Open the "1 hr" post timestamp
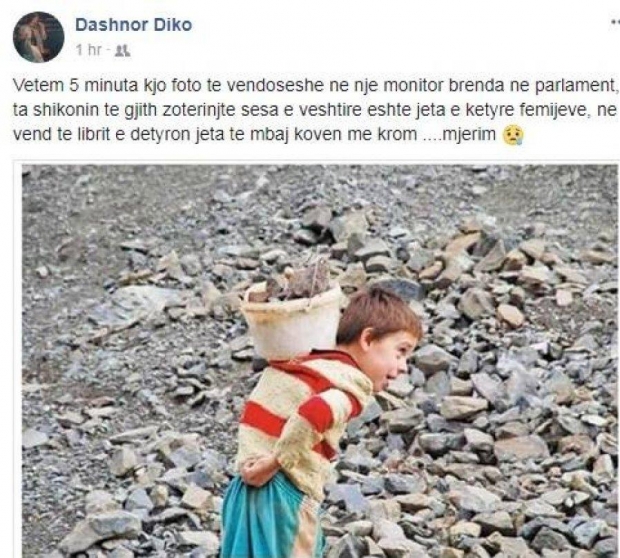 (89, 50)
